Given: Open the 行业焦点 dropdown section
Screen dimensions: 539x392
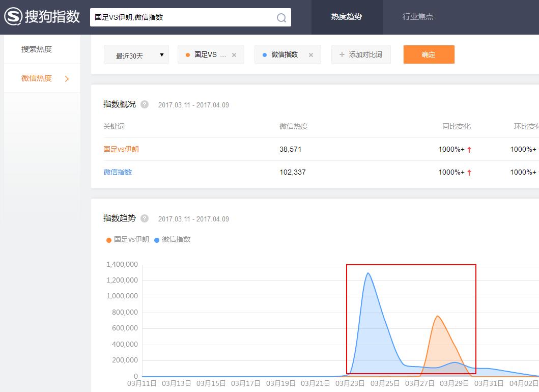Looking at the screenshot, I should (419, 17).
